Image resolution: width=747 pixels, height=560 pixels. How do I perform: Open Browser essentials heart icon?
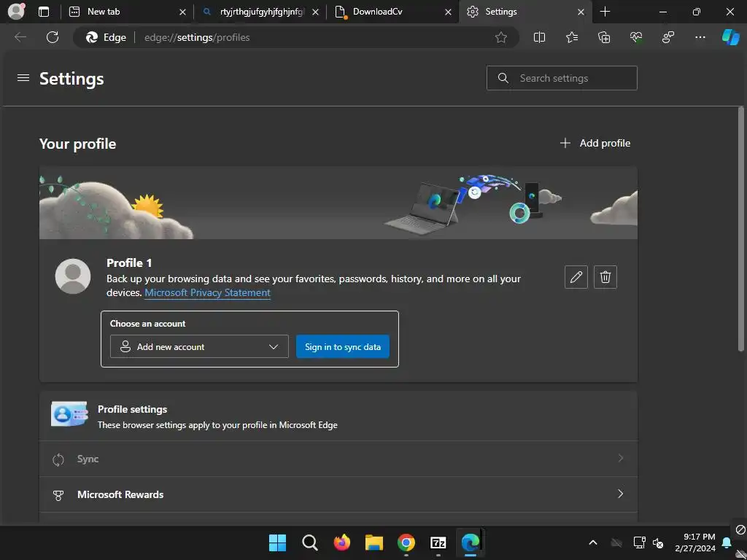click(636, 37)
